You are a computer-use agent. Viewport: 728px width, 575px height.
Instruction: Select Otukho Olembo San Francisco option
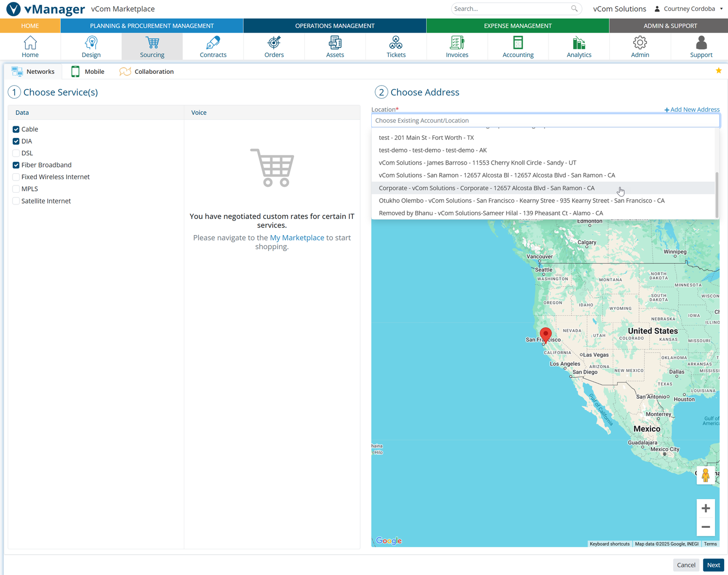[543, 201]
